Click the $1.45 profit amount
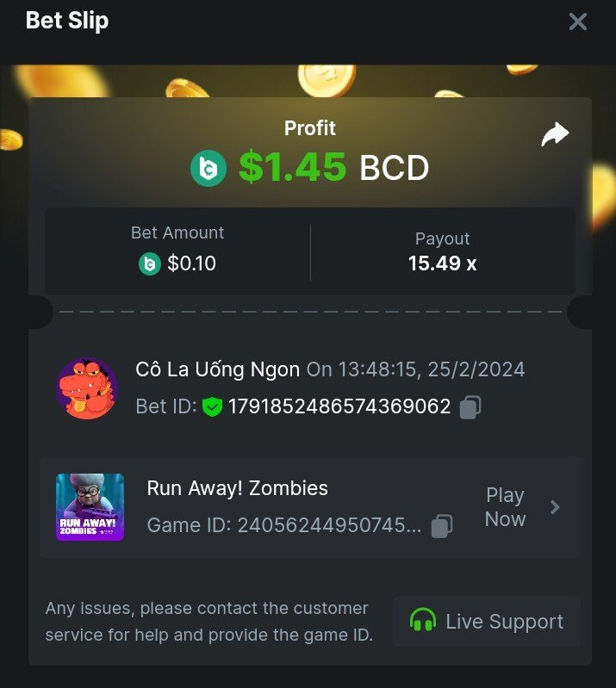 tap(293, 167)
